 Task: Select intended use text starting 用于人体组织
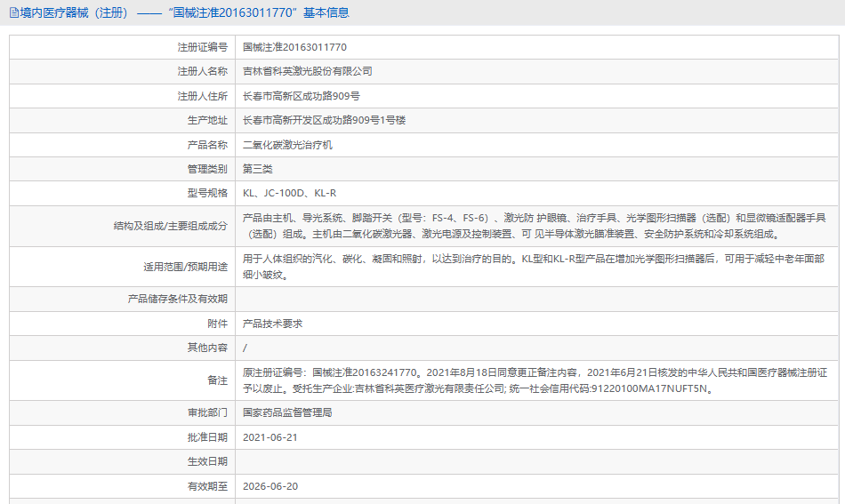[534, 267]
